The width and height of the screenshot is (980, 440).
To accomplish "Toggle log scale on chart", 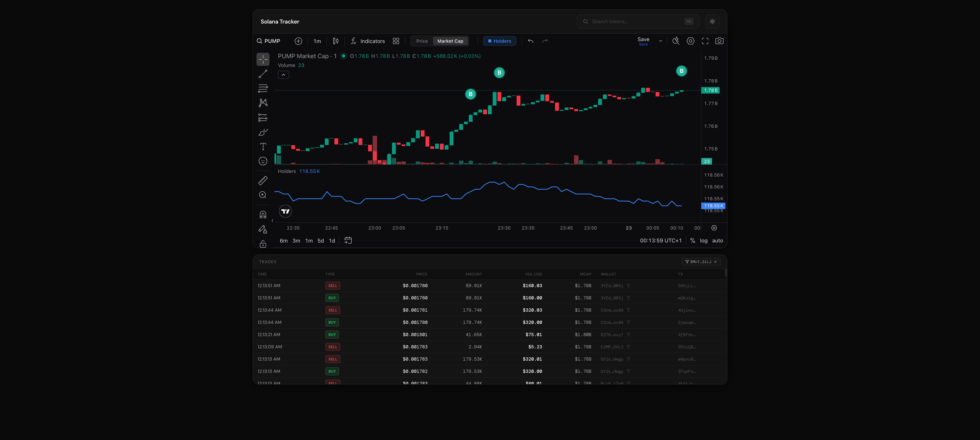I will [703, 241].
